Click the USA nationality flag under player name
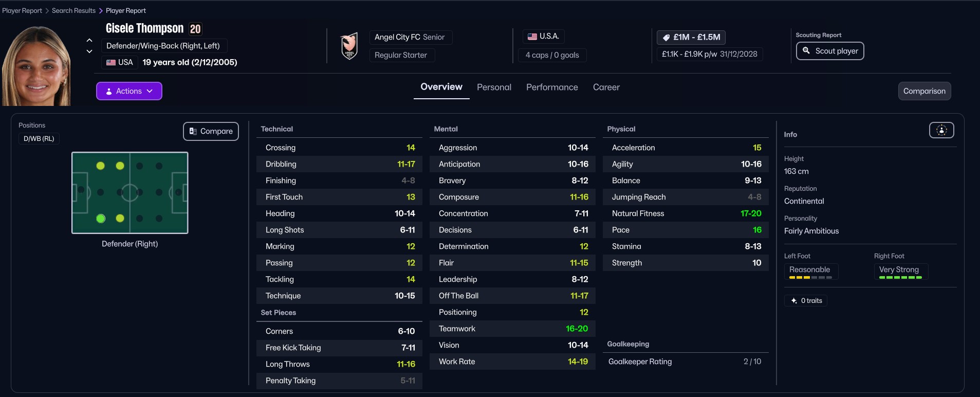Screen dimensions: 980x397 click(111, 63)
